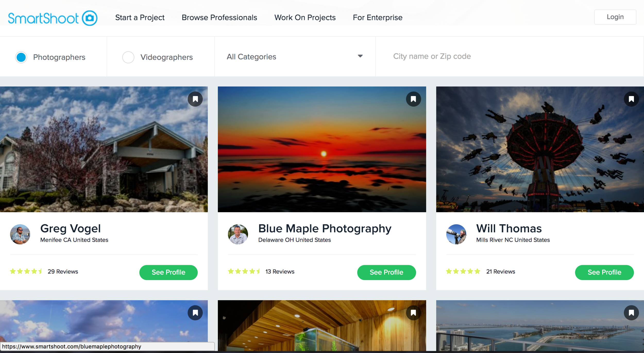See Greg Vogel's profile

pyautogui.click(x=168, y=272)
